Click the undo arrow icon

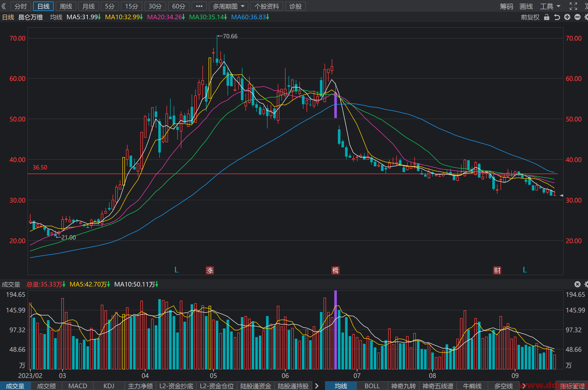click(557, 17)
